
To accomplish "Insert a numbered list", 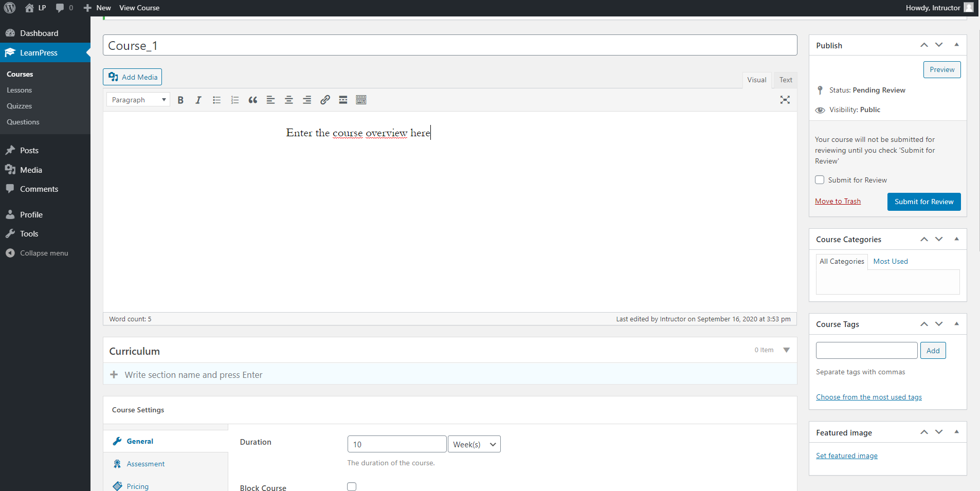I will tap(235, 100).
